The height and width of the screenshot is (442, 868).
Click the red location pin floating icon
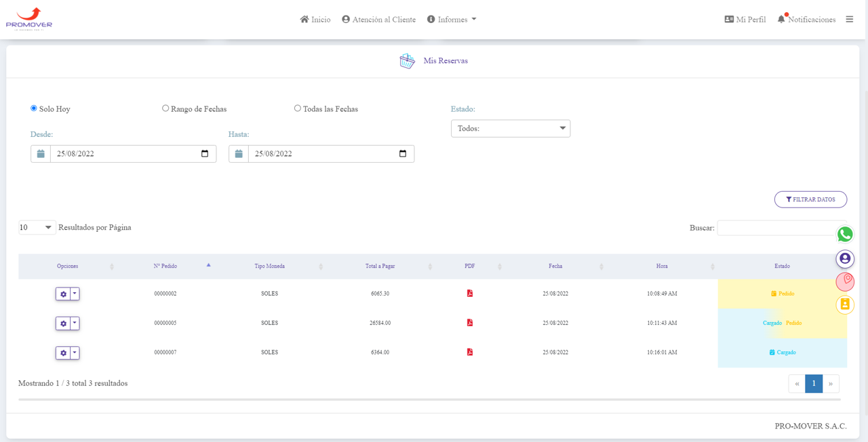[844, 281]
